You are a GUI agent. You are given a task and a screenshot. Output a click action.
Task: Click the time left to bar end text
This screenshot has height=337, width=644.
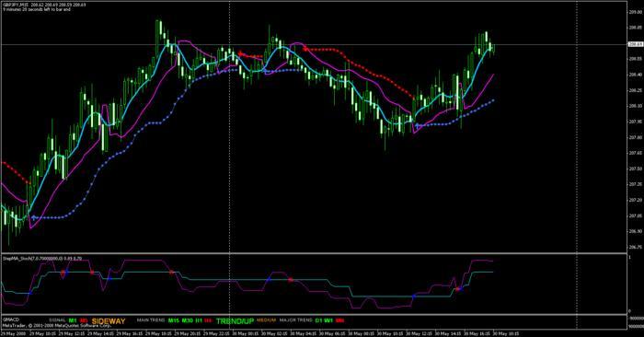pyautogui.click(x=37, y=9)
